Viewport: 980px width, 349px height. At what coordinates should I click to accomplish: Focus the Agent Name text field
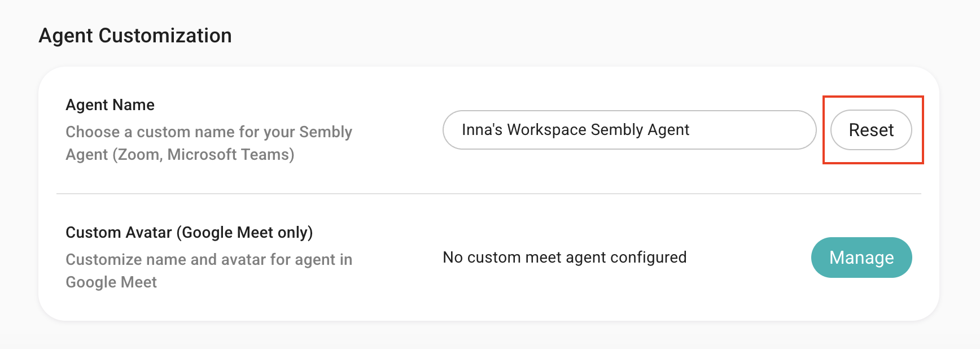coord(629,130)
